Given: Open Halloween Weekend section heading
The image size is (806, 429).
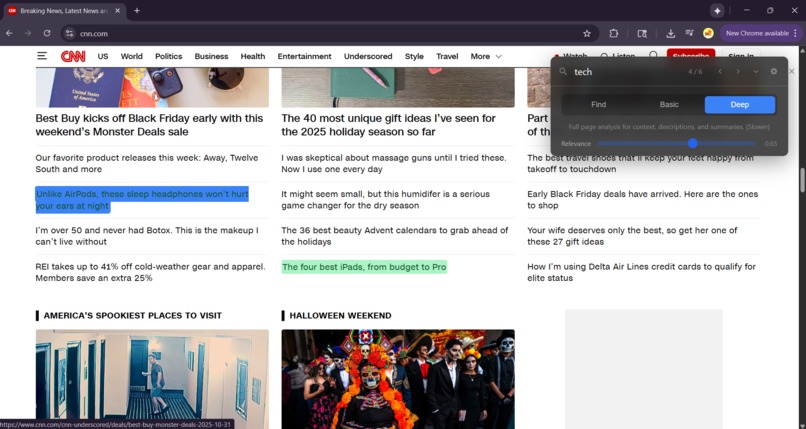Looking at the screenshot, I should (340, 315).
